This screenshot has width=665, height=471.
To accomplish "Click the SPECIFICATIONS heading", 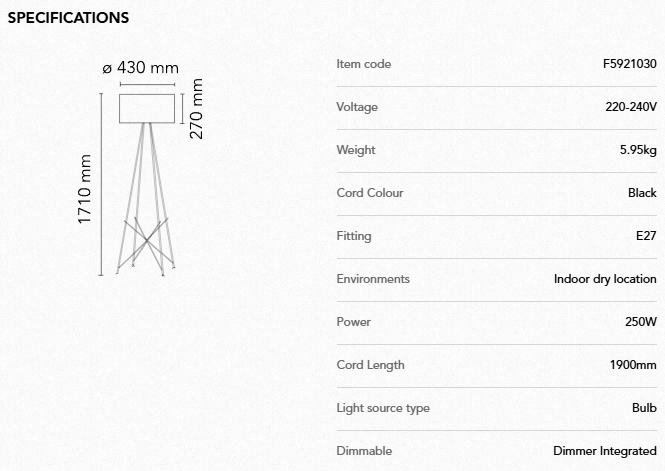I will 68,18.
